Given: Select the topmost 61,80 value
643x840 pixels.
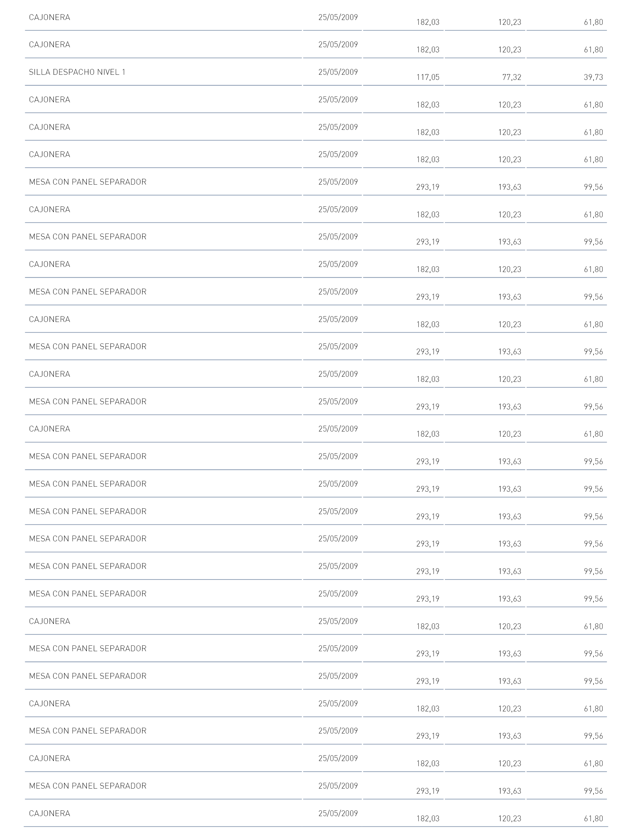Looking at the screenshot, I should tap(593, 22).
